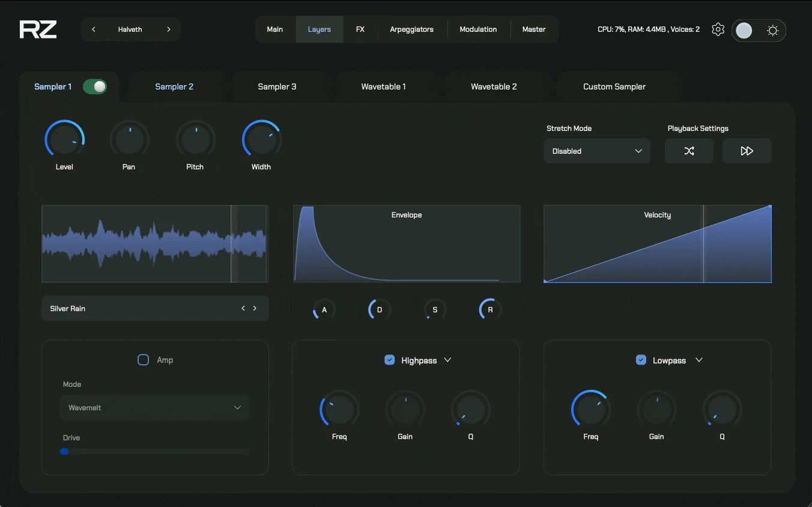Screen dimensions: 812x507
Task: Click the shuffle playback icon button
Action: [x=689, y=151]
